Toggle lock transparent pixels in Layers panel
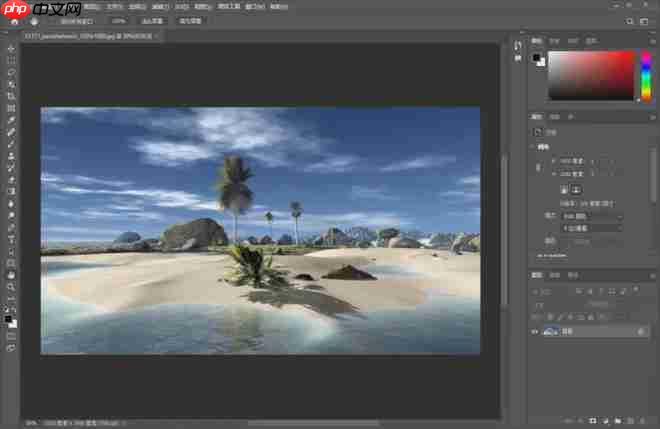Viewport: 660px width, 429px height. tap(550, 317)
